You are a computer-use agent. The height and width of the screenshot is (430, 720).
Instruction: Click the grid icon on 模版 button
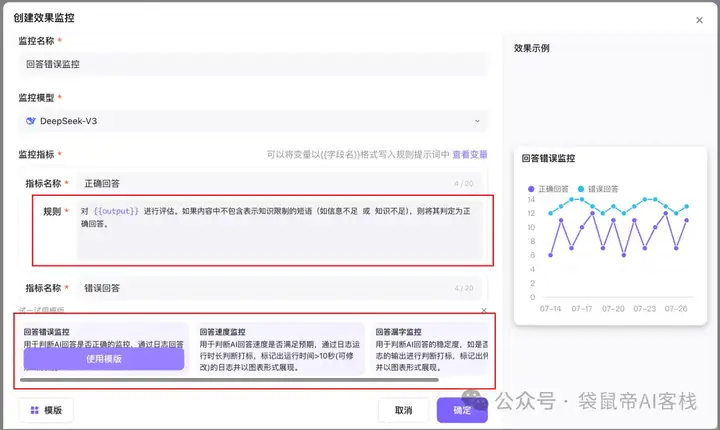coord(34,410)
